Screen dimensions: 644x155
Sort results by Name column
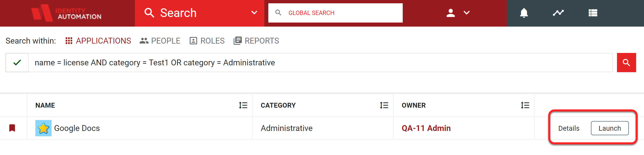(x=243, y=105)
